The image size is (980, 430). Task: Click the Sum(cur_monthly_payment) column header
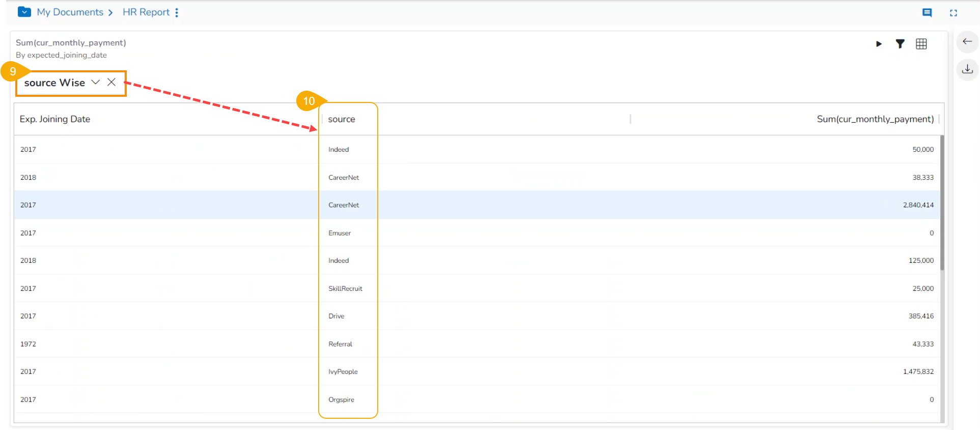875,119
